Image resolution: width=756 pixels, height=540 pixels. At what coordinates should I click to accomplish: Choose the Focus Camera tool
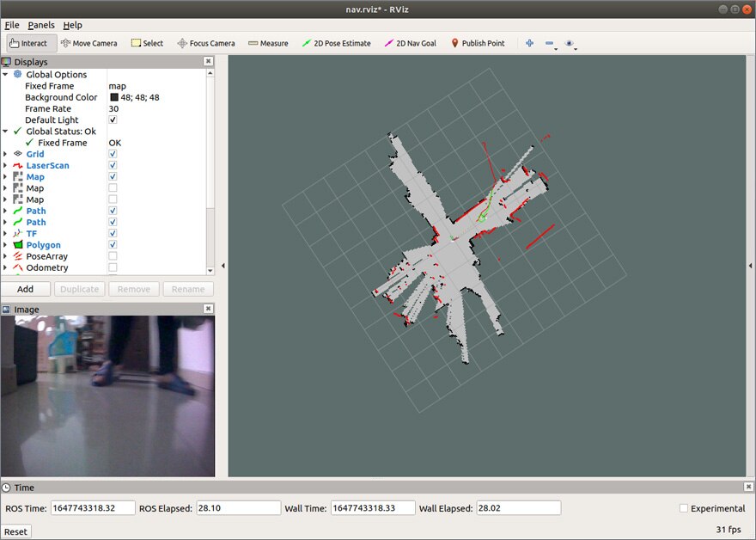pos(206,43)
